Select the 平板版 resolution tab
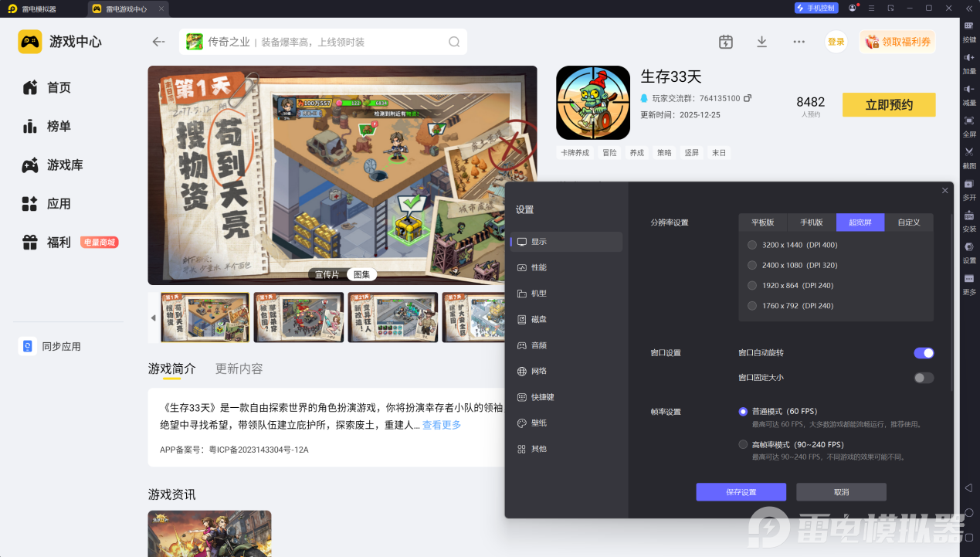 762,222
